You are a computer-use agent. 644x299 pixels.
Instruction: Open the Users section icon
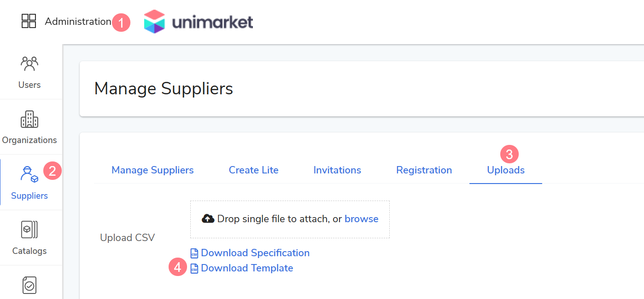click(29, 63)
